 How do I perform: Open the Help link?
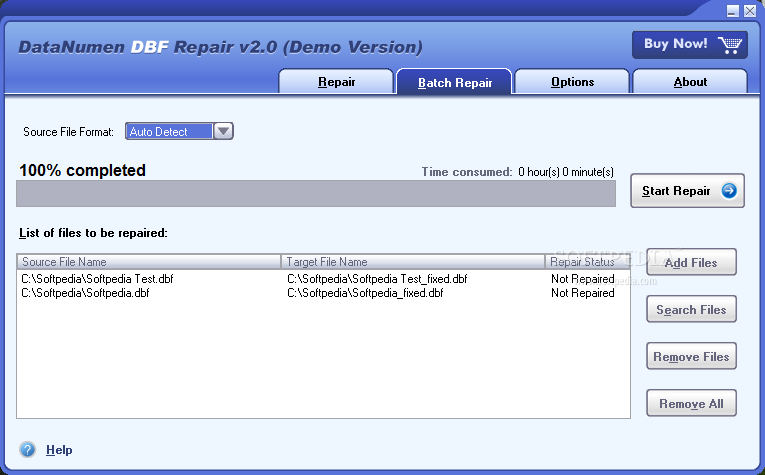(x=59, y=450)
